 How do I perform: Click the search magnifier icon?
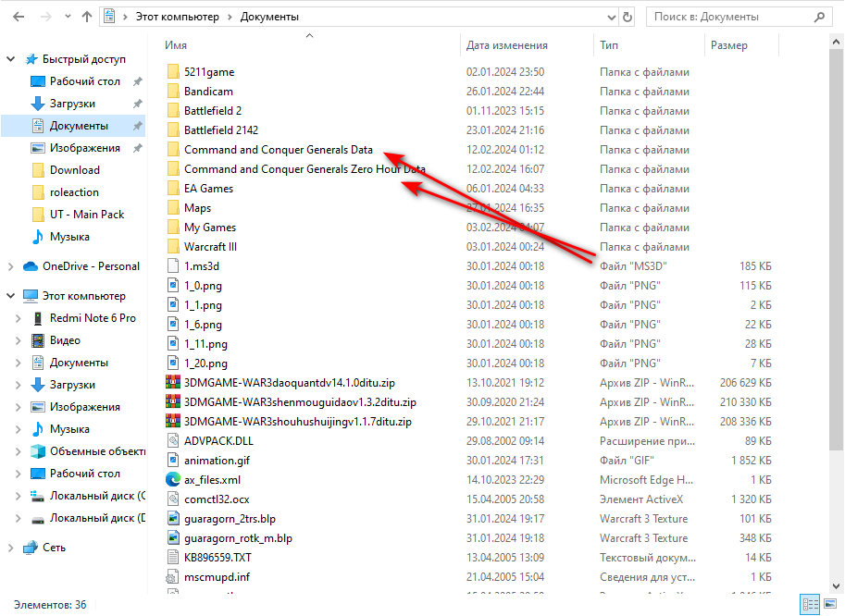point(819,17)
